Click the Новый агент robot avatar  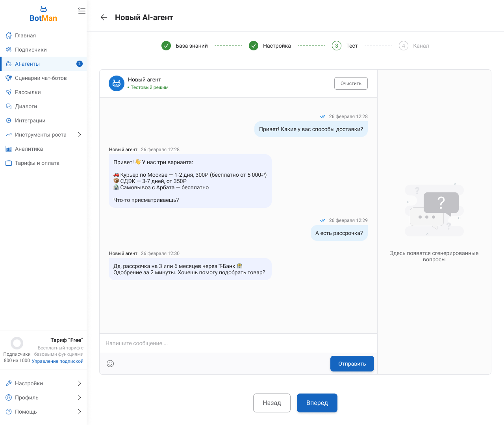(117, 83)
